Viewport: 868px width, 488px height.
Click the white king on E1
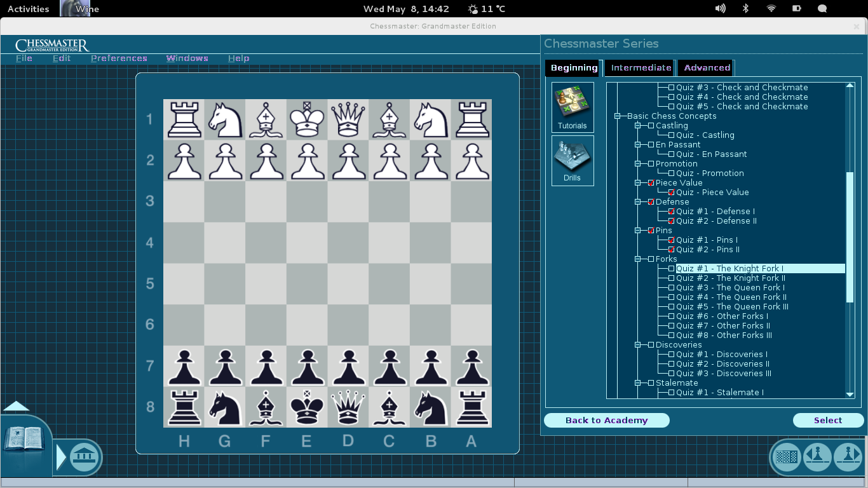point(307,119)
